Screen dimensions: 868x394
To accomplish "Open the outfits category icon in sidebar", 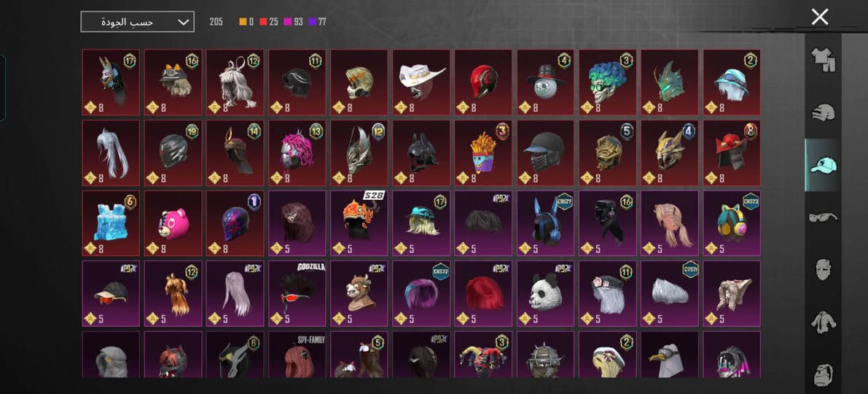I will pyautogui.click(x=823, y=60).
